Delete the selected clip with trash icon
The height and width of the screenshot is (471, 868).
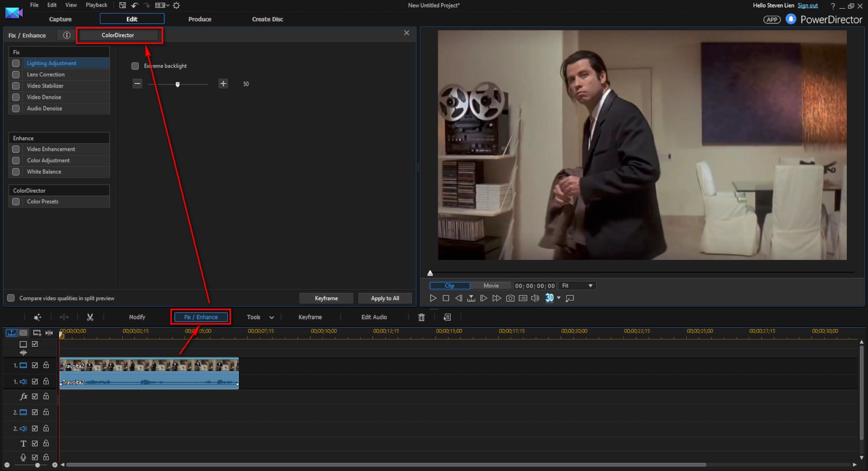(x=422, y=317)
